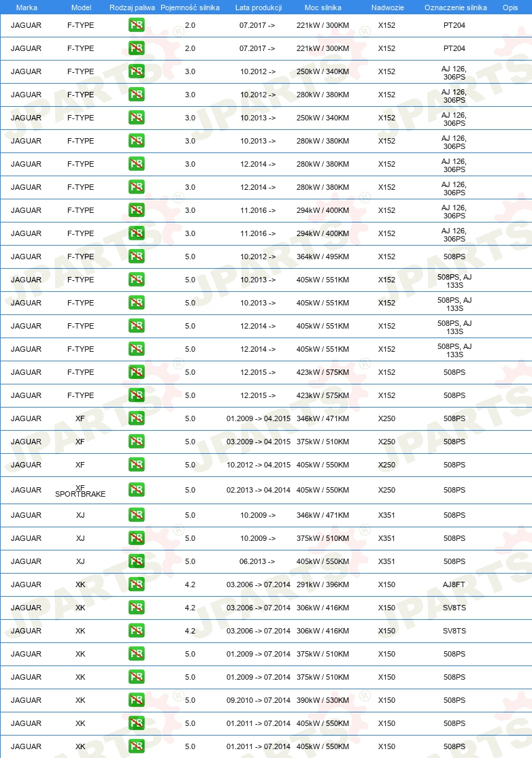This screenshot has width=532, height=758.
Task: Click X152 body in F-TYPE 364kW row
Action: click(x=386, y=257)
